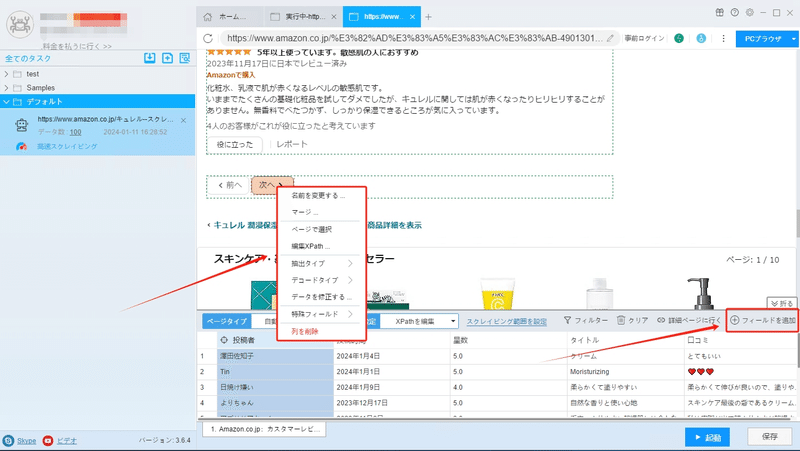The width and height of the screenshot is (800, 451).
Task: Click the green round icon beside 事前ログイン
Action: 679,38
